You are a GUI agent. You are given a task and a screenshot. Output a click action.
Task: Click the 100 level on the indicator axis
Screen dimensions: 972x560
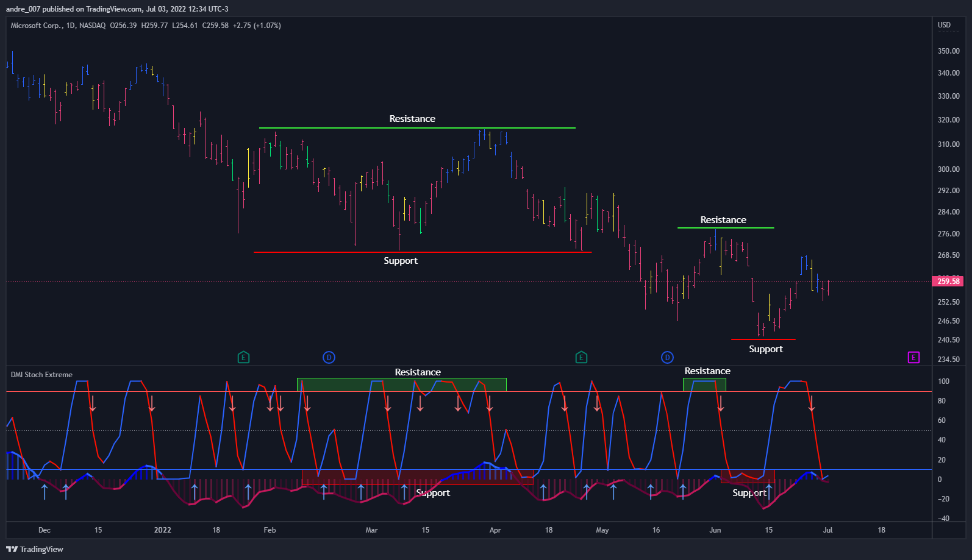pos(943,381)
